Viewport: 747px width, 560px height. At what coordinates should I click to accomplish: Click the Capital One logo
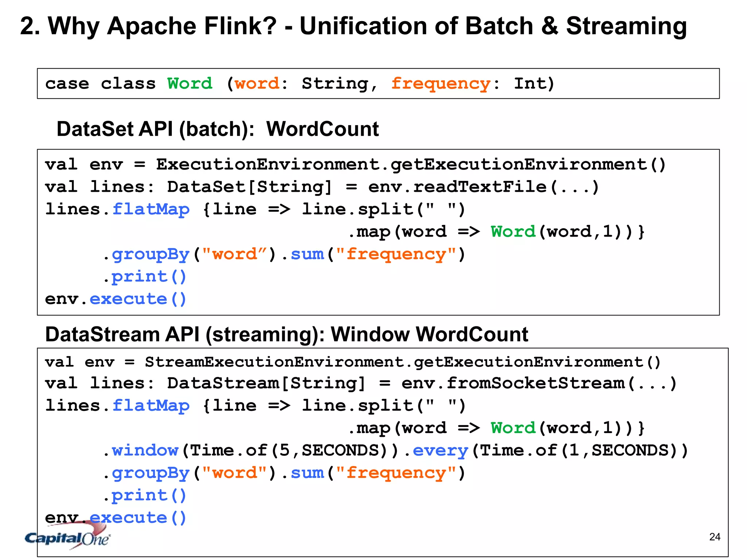[67, 535]
